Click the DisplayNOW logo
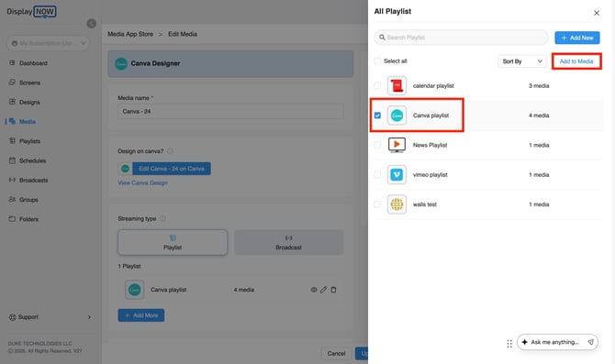 (31, 12)
